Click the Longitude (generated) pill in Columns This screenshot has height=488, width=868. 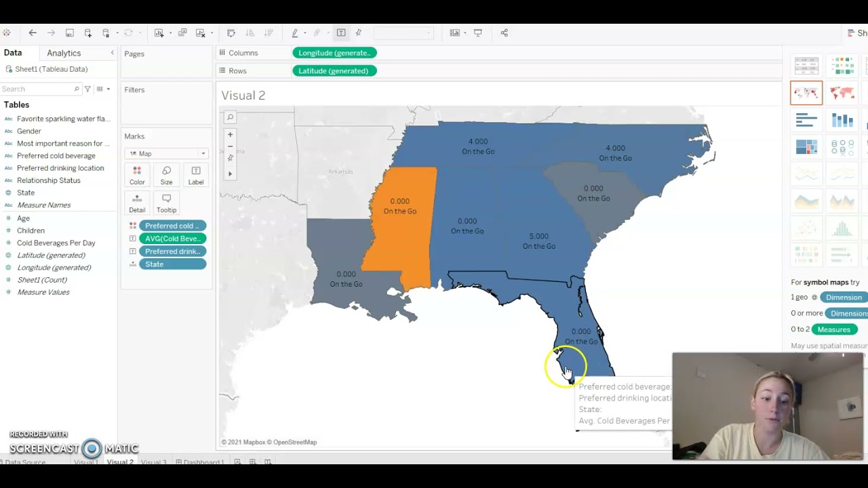pos(334,53)
